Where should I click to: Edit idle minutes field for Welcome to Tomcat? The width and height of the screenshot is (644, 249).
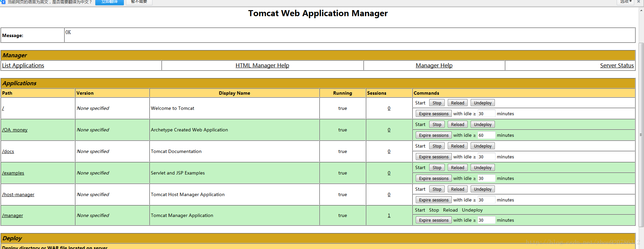point(486,114)
